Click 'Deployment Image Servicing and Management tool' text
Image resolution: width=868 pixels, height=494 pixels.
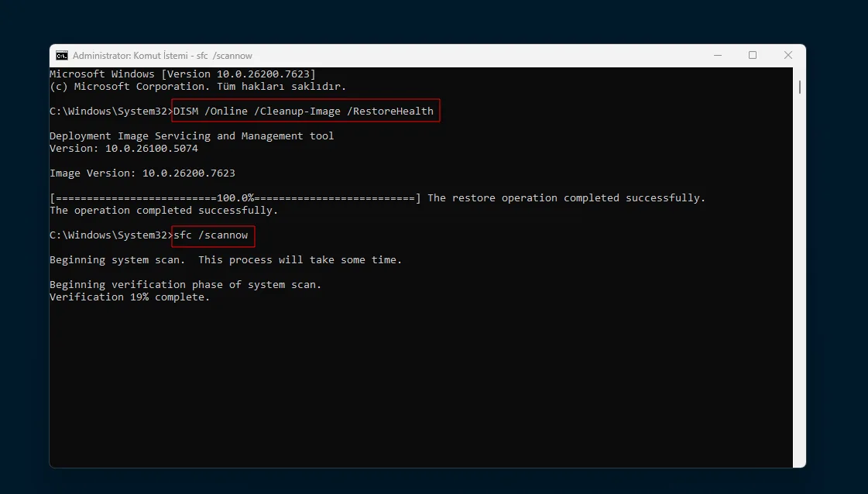click(191, 136)
